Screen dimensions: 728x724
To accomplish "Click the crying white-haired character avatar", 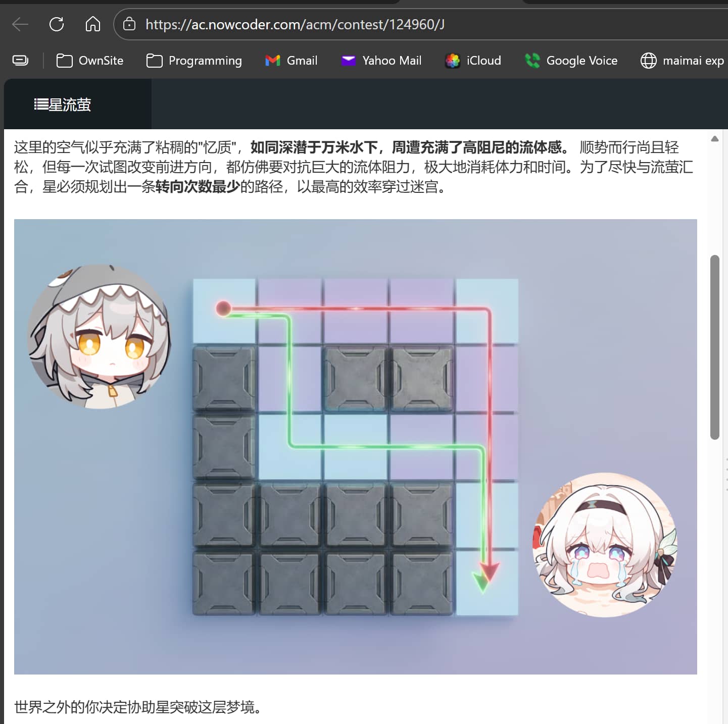I will [605, 544].
